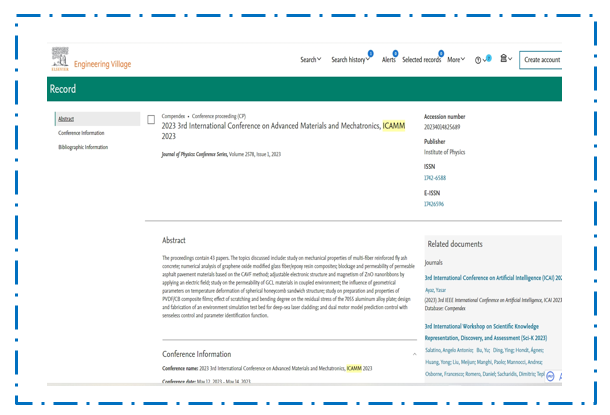Open the Search history dropdown
Screen dimensions: 610x415
click(350, 60)
